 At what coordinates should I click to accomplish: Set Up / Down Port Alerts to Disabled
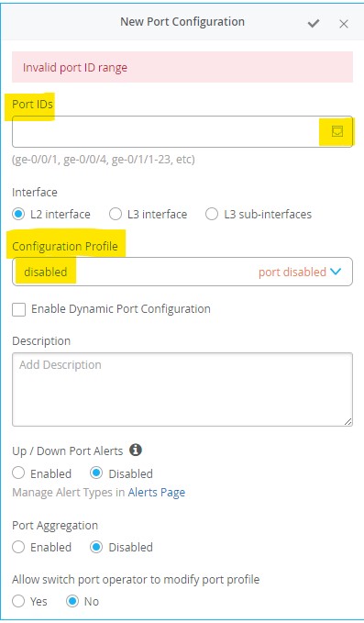pyautogui.click(x=96, y=473)
